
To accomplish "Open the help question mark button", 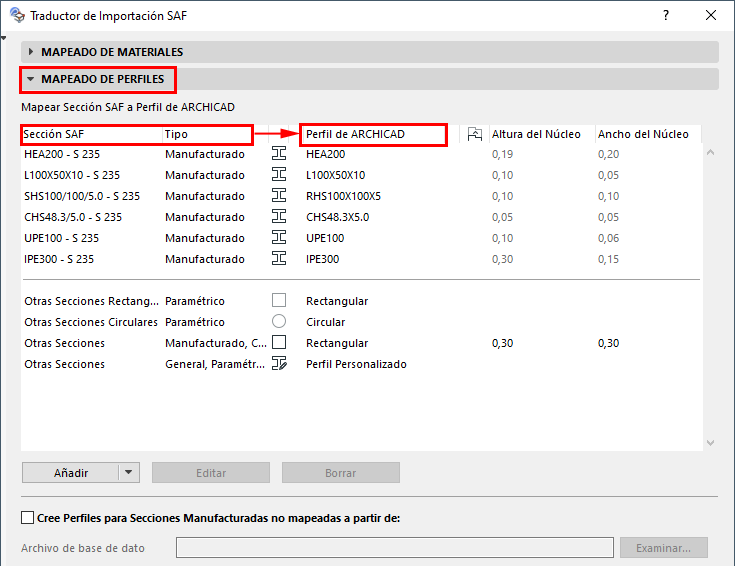I will coord(666,15).
